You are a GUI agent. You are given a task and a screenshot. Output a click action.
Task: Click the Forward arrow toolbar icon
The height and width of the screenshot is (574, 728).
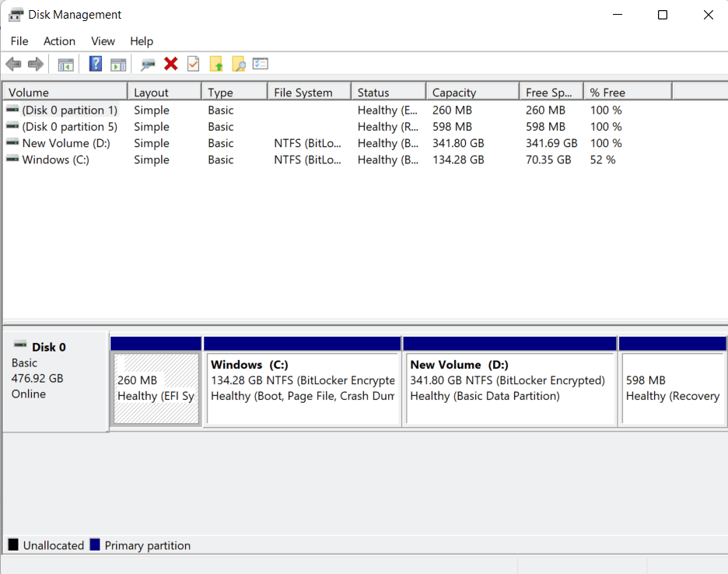click(x=36, y=64)
